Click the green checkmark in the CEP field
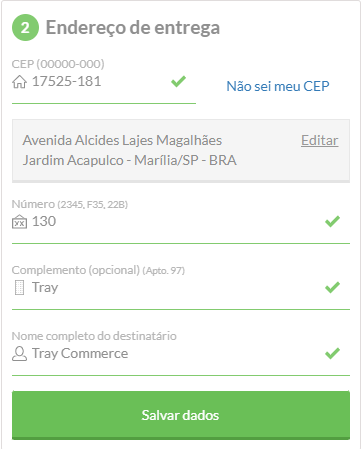Image resolution: width=362 pixels, height=449 pixels. click(x=178, y=81)
